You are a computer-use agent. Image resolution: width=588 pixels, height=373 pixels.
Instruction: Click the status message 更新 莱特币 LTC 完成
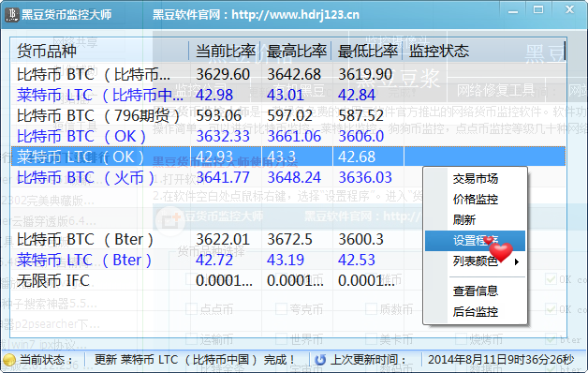[195, 360]
